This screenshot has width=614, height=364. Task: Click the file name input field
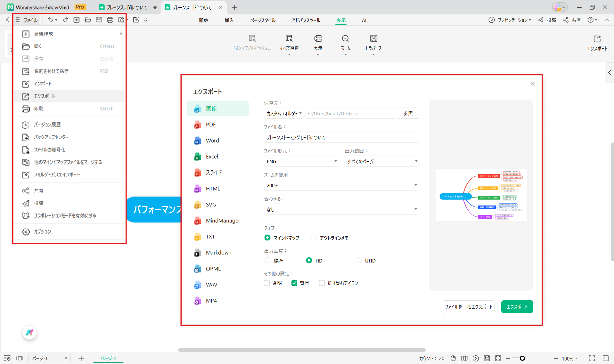click(x=341, y=137)
